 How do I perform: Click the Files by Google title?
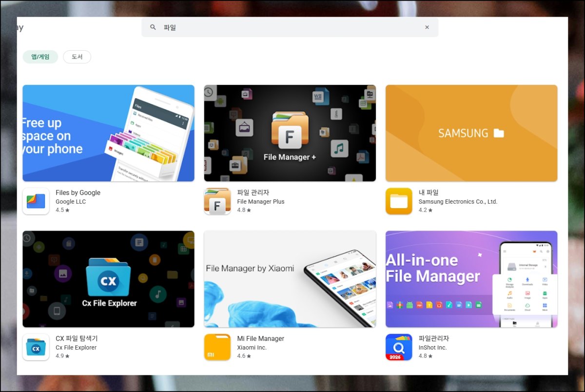tap(78, 193)
